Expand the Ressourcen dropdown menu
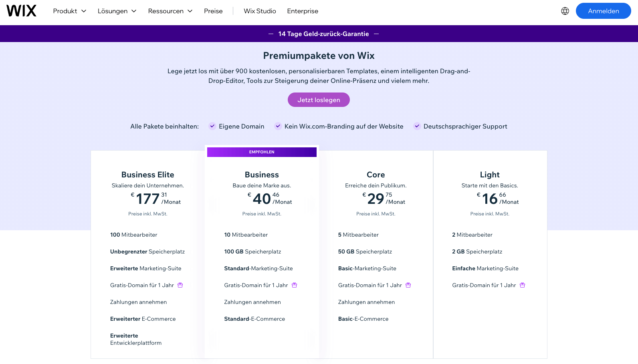 click(170, 11)
